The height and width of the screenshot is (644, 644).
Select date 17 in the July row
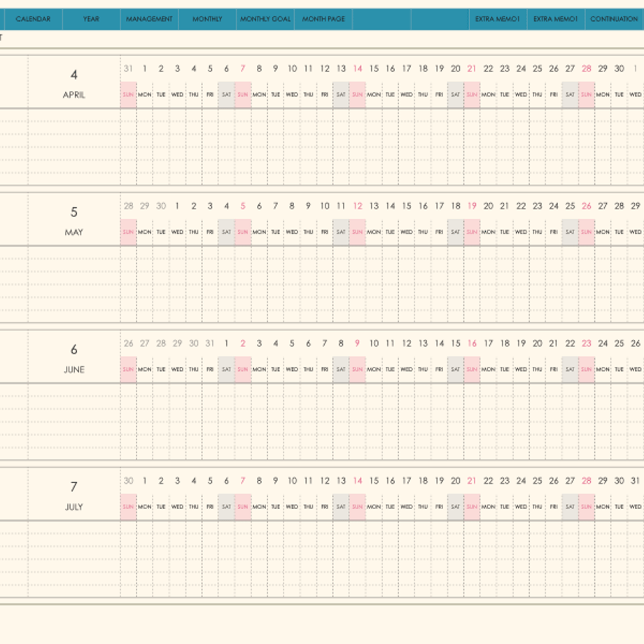[407, 481]
